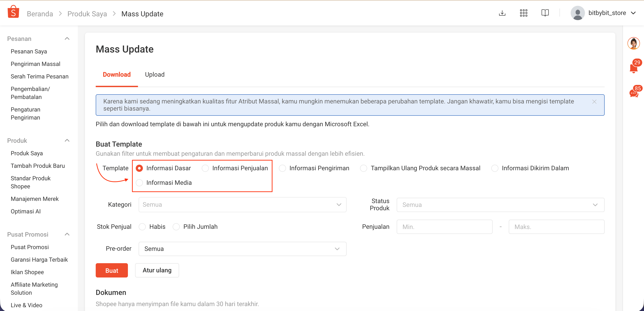Select Tampilkan Ulang Produk secara Massal radio
The width and height of the screenshot is (644, 311).
364,168
